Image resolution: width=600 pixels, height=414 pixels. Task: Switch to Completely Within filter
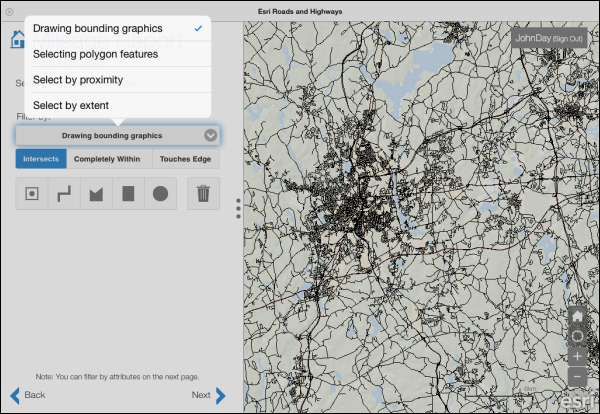coord(109,158)
